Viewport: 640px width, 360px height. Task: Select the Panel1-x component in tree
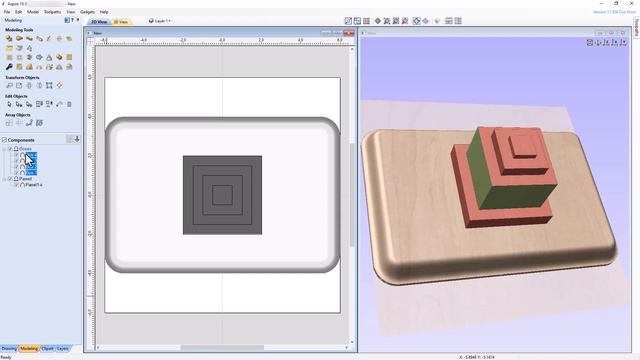34,185
